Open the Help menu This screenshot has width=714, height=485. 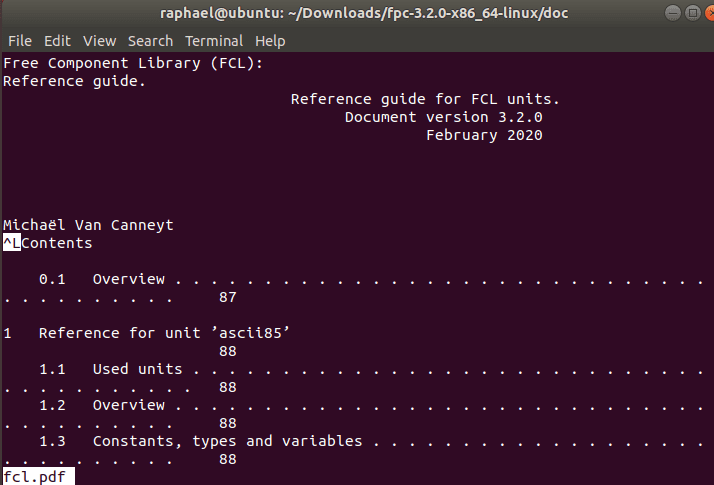click(270, 41)
